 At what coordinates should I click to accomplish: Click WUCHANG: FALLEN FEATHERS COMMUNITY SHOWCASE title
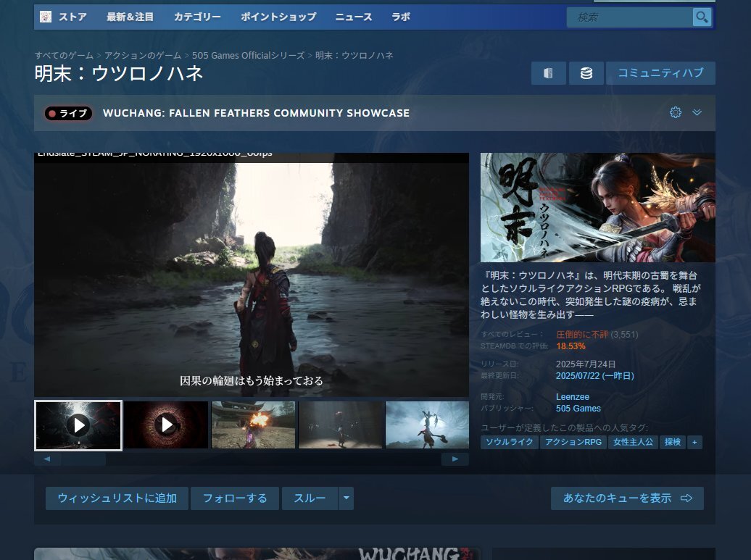pos(256,113)
